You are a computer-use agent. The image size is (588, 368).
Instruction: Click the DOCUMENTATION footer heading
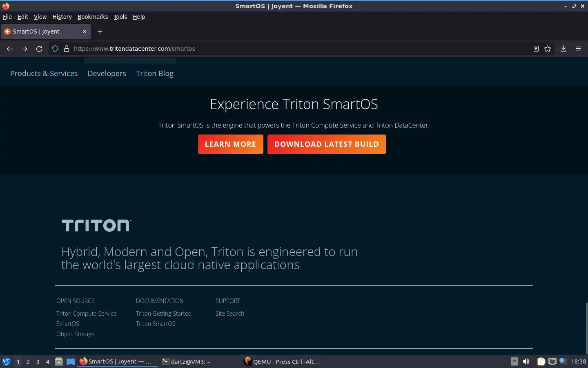click(x=160, y=301)
